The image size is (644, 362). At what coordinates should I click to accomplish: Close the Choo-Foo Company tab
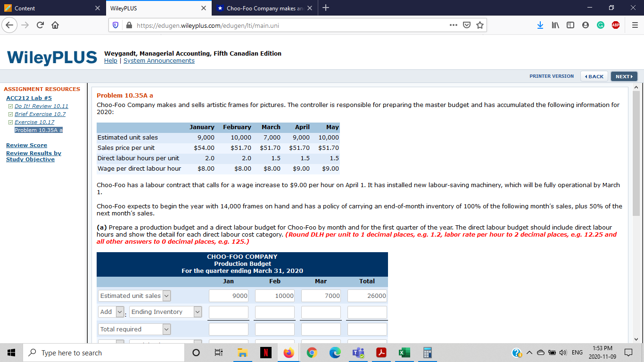310,8
